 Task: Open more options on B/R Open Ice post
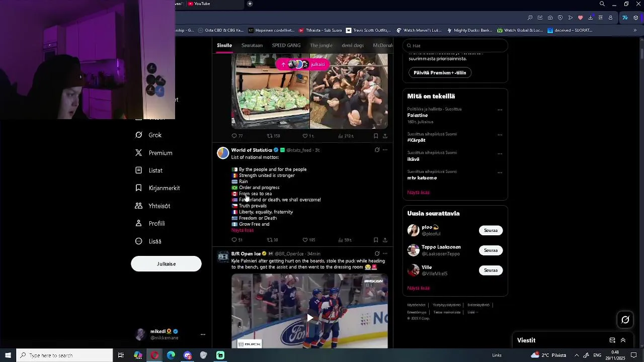385,253
